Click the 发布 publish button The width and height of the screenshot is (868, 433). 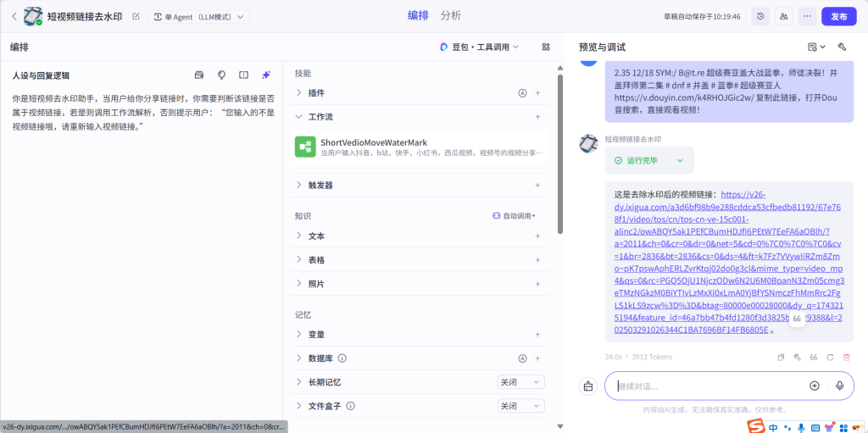click(x=838, y=17)
